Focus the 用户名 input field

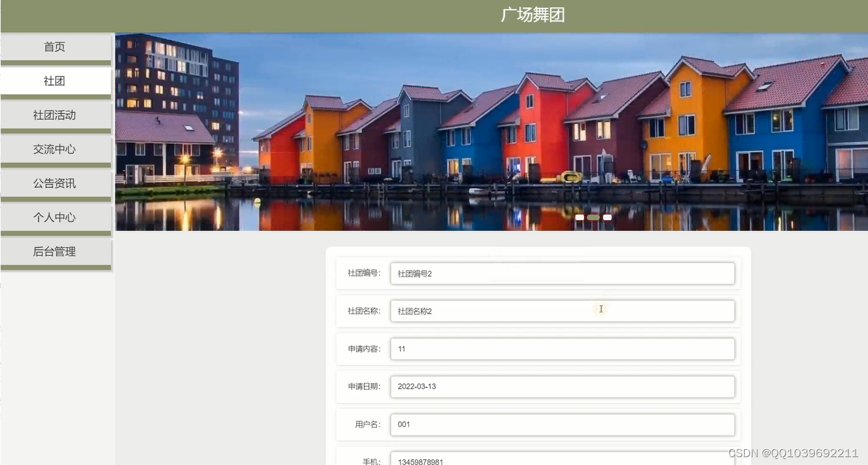tap(562, 424)
